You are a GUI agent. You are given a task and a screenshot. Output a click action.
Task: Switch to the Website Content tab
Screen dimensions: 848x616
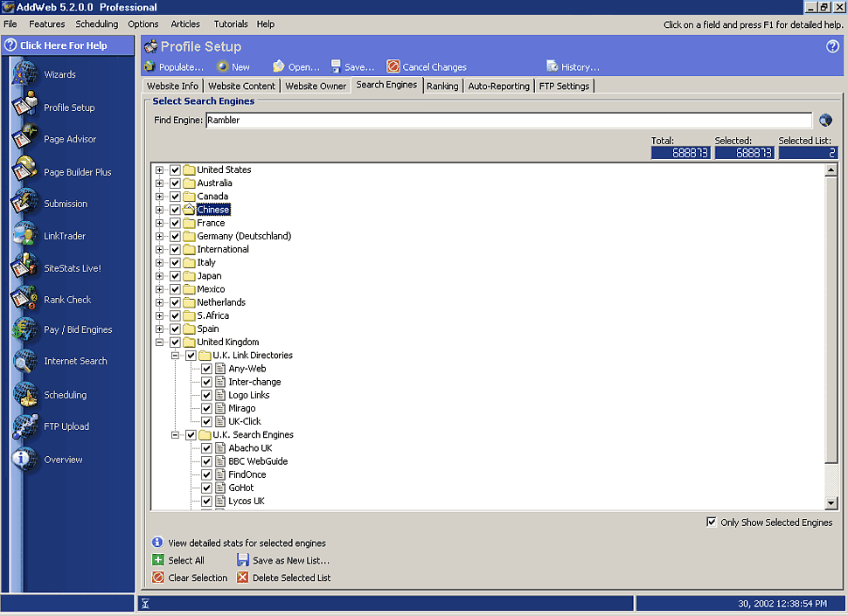[242, 86]
